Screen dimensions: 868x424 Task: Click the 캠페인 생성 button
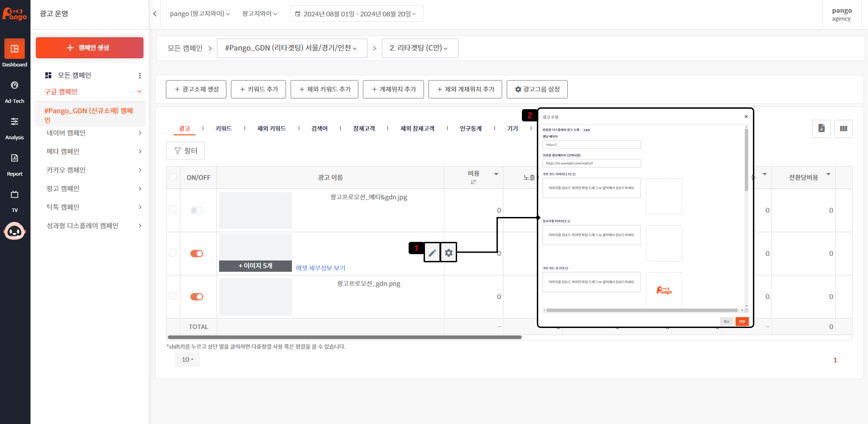(x=90, y=48)
